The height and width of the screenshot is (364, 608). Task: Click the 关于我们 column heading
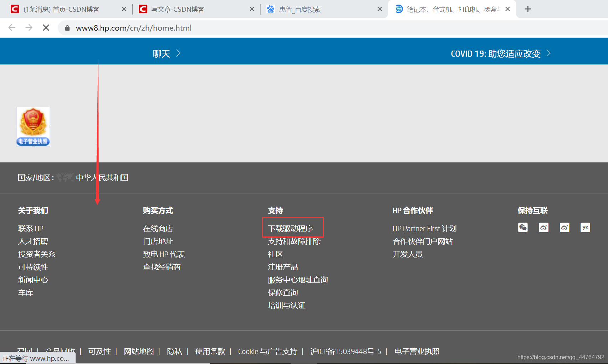point(33,210)
